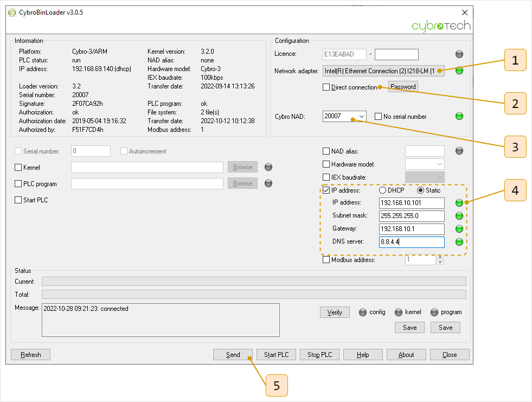Click the Licence status indicator LED
The image size is (532, 402).
coord(459,54)
